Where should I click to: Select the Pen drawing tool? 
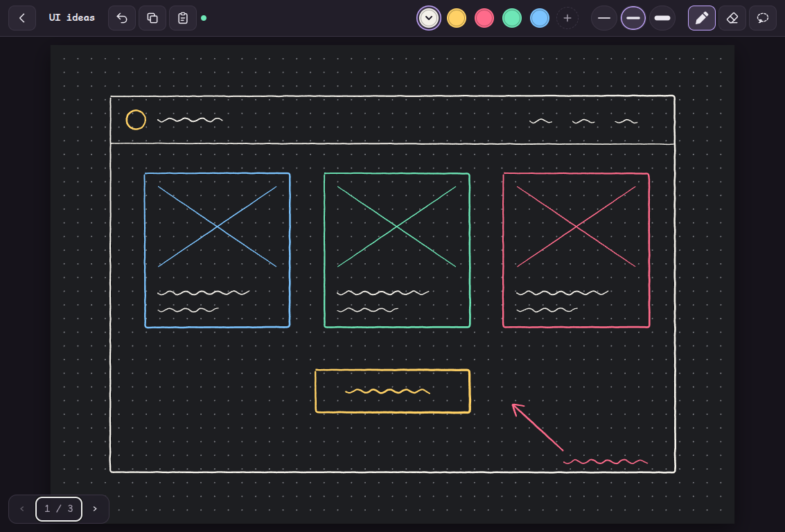point(702,18)
